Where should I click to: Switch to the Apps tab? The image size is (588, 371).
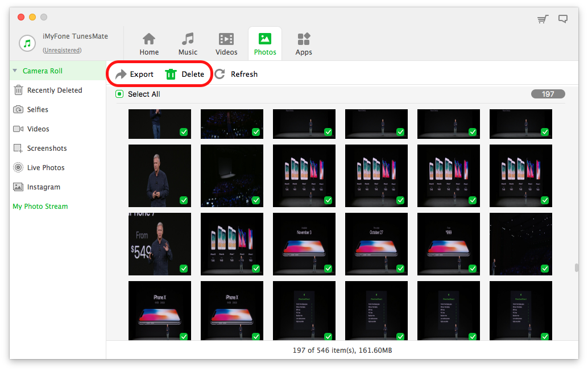coord(304,44)
